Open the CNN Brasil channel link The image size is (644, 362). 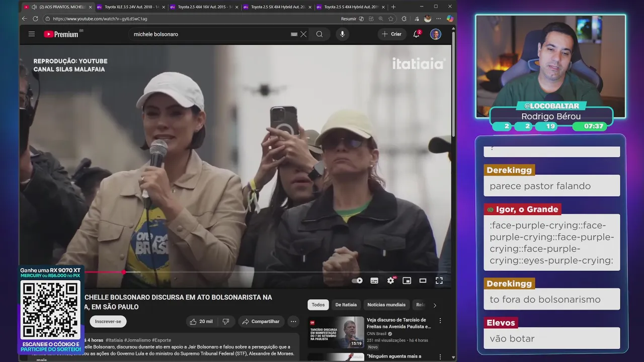pos(377,333)
